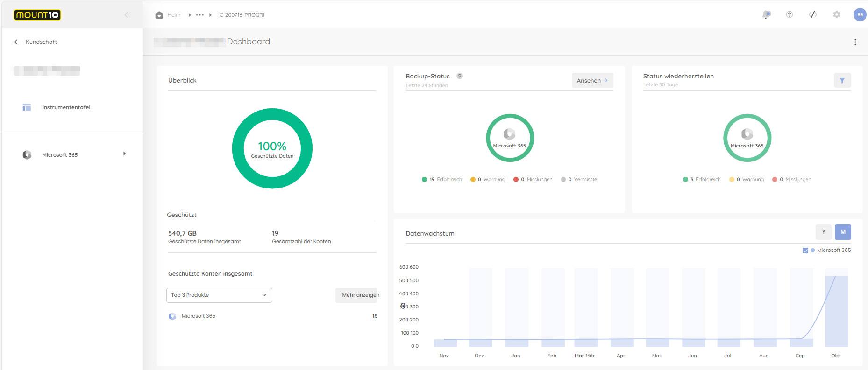Open the Instrumententafel sidebar item
Viewport: 868px width, 370px height.
(66, 107)
